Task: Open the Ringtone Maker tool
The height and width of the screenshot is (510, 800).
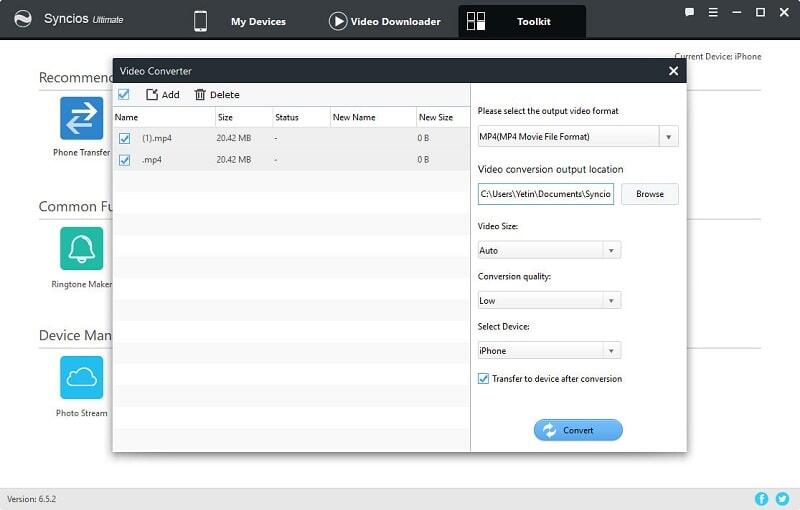Action: click(x=81, y=248)
